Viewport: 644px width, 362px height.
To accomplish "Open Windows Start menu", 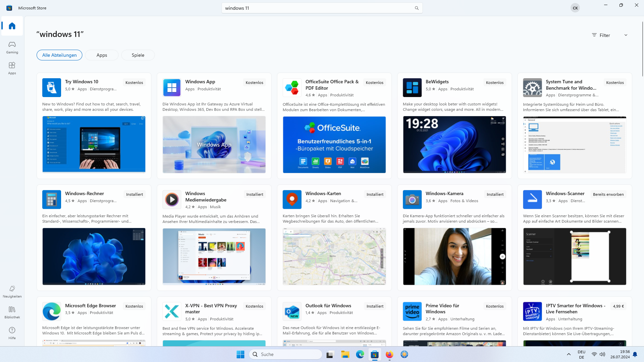I will pos(240,354).
